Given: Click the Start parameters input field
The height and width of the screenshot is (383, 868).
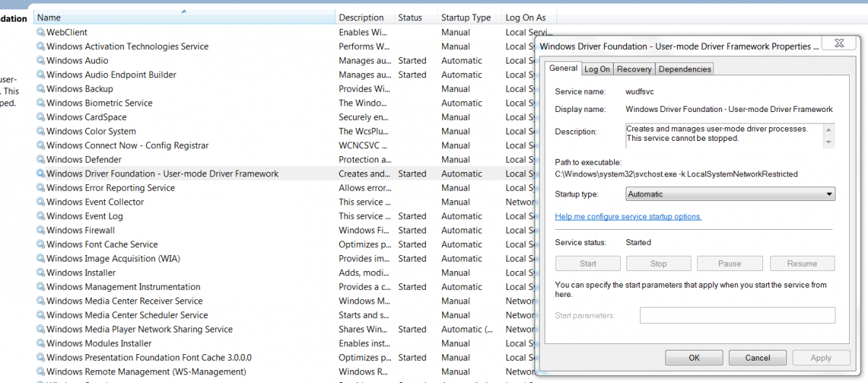Looking at the screenshot, I should pos(737,315).
